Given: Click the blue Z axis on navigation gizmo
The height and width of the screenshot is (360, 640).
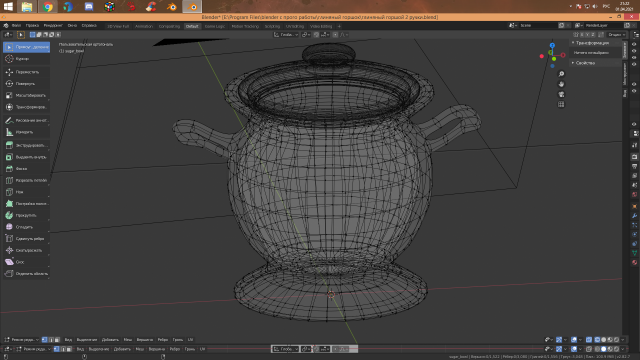Looking at the screenshot, I should pyautogui.click(x=552, y=45).
